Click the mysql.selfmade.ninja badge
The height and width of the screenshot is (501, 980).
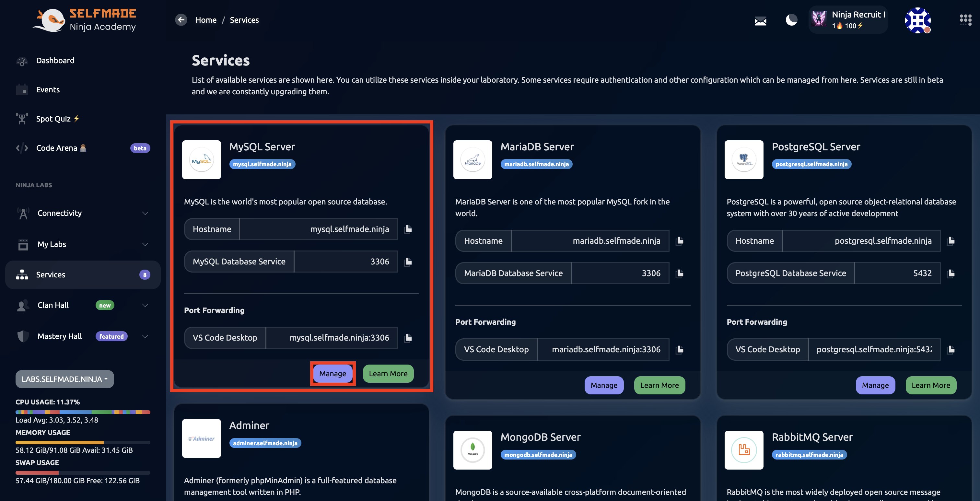(262, 164)
